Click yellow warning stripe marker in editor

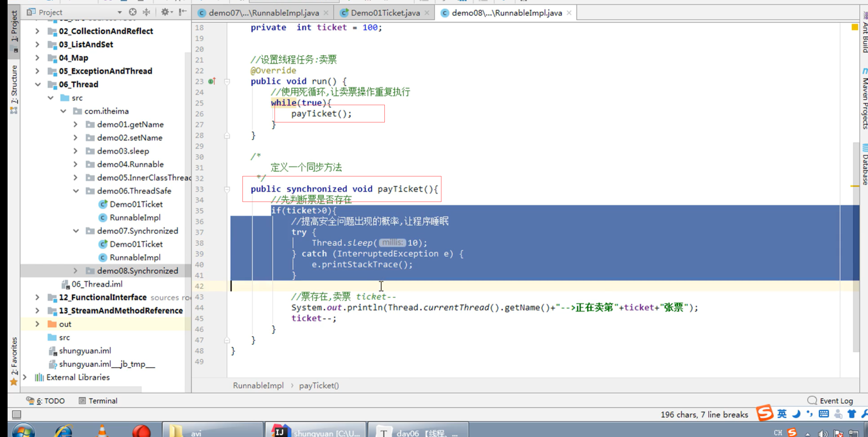coord(854,186)
